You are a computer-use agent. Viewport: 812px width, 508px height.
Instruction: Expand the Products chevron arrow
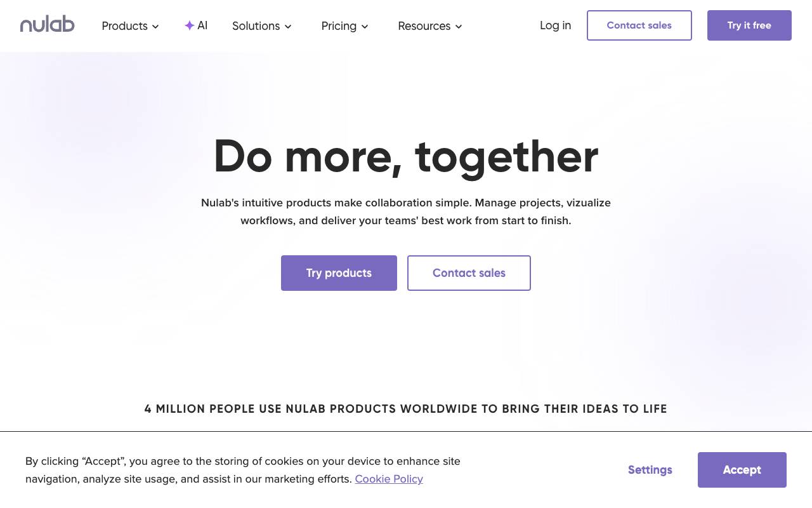click(x=155, y=27)
